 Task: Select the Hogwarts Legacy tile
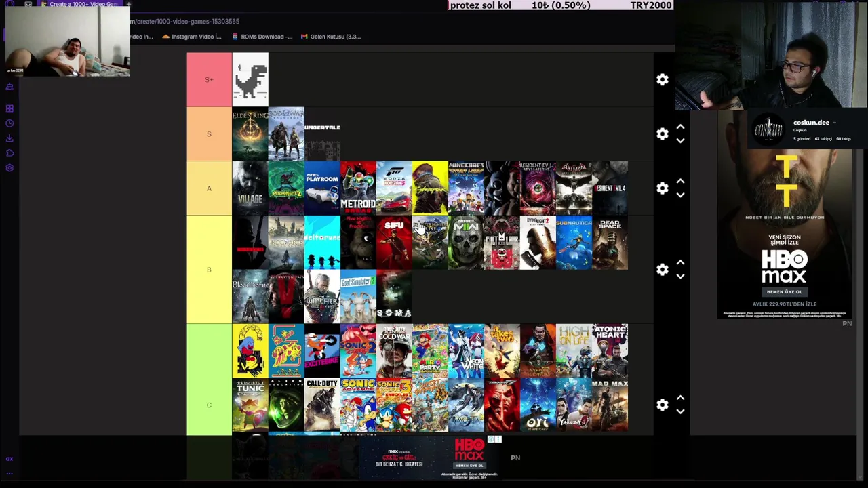[286, 243]
